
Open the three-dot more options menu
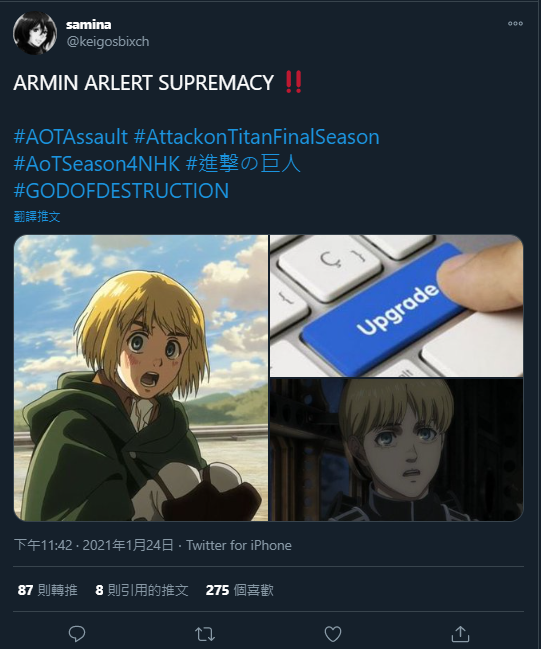pyautogui.click(x=515, y=24)
